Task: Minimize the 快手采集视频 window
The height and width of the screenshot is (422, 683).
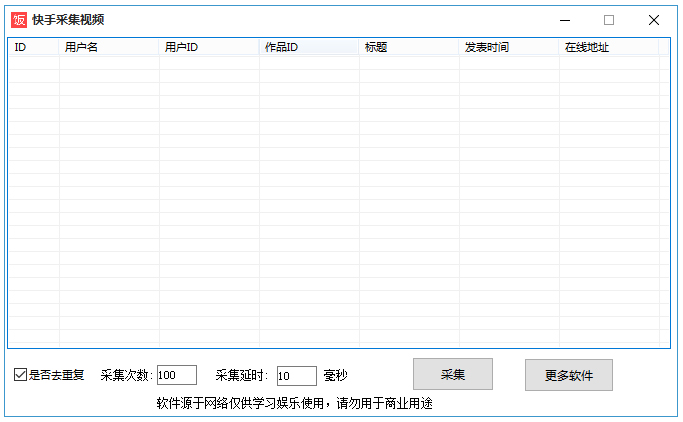Action: click(563, 19)
